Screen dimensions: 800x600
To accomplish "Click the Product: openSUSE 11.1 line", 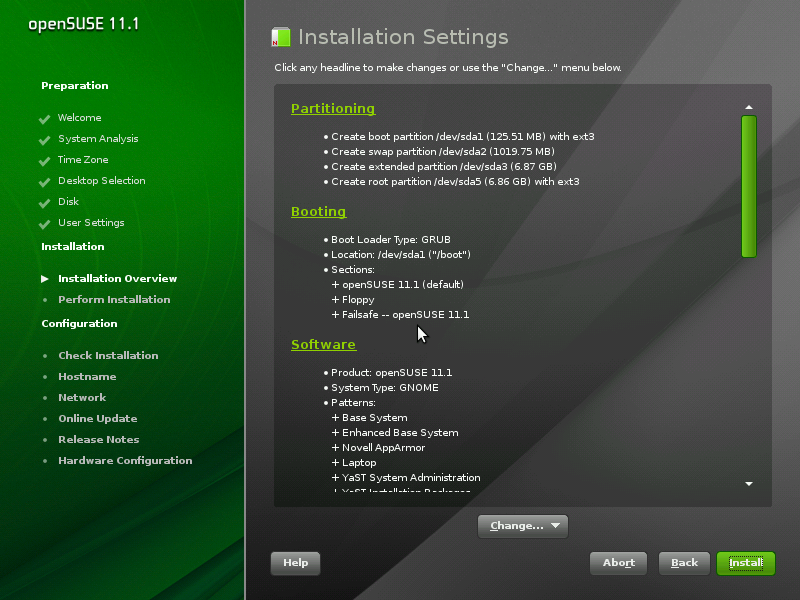I will coord(391,373).
